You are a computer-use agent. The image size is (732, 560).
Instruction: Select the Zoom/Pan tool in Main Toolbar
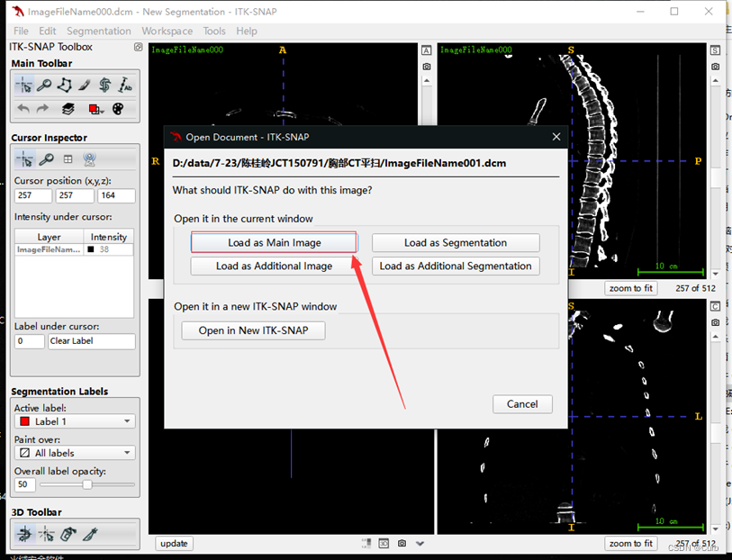(44, 86)
